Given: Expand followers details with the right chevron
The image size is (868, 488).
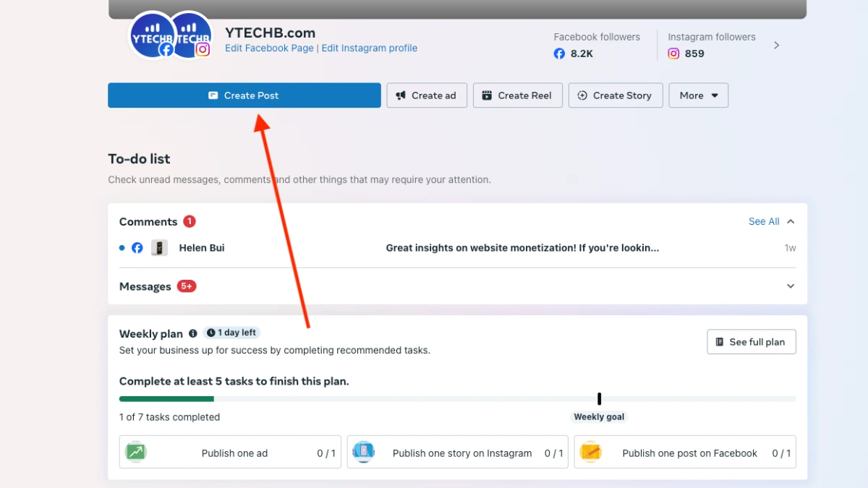Looking at the screenshot, I should click(x=777, y=45).
